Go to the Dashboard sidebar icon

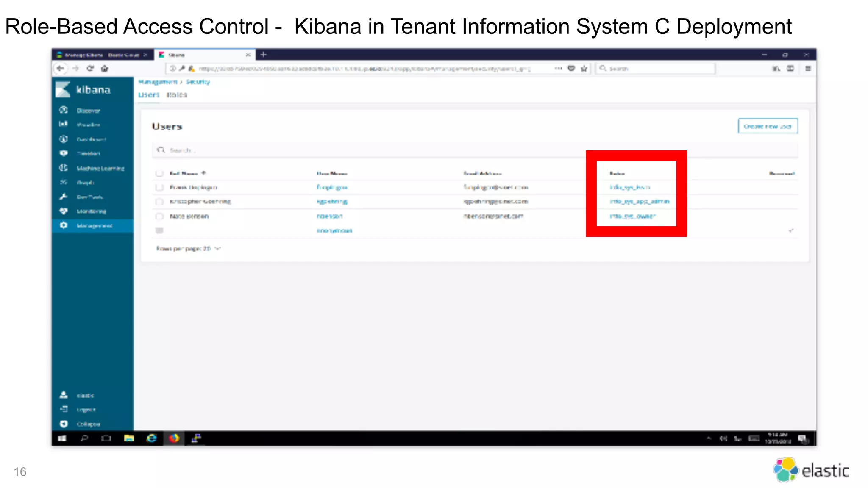(x=64, y=139)
